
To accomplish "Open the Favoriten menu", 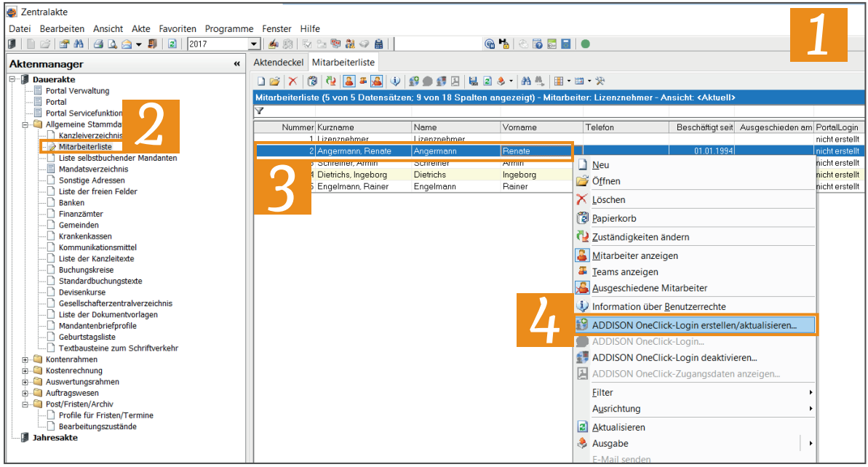I will click(177, 29).
